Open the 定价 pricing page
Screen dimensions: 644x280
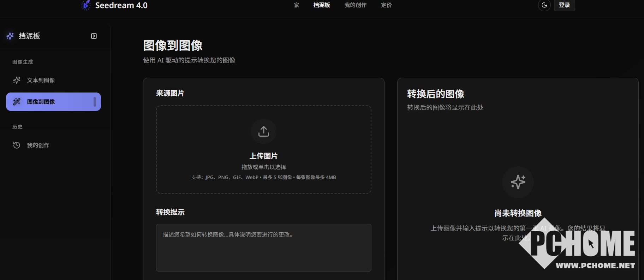coord(386,5)
